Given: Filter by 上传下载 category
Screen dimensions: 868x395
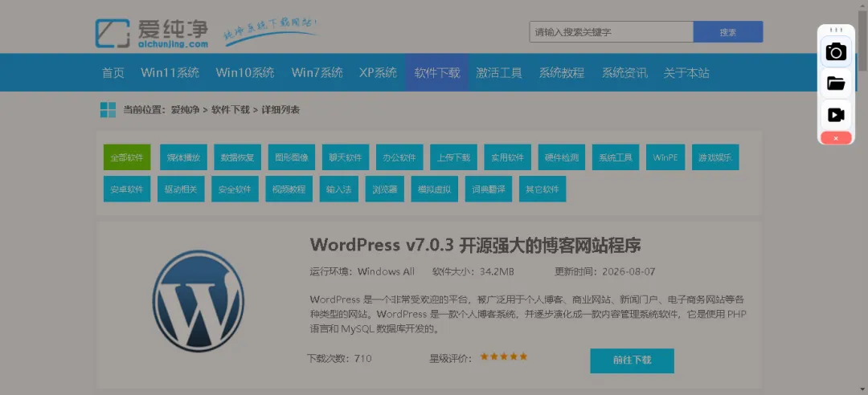Looking at the screenshot, I should click(x=453, y=157).
